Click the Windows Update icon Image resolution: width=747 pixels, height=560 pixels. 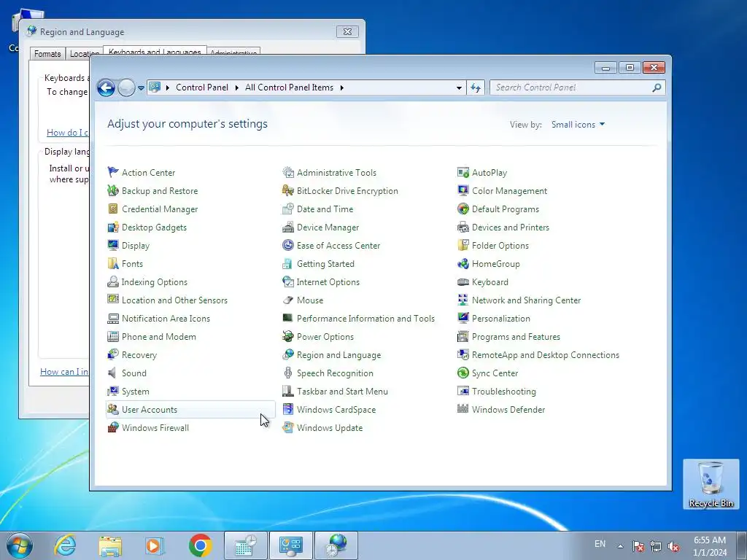(287, 427)
